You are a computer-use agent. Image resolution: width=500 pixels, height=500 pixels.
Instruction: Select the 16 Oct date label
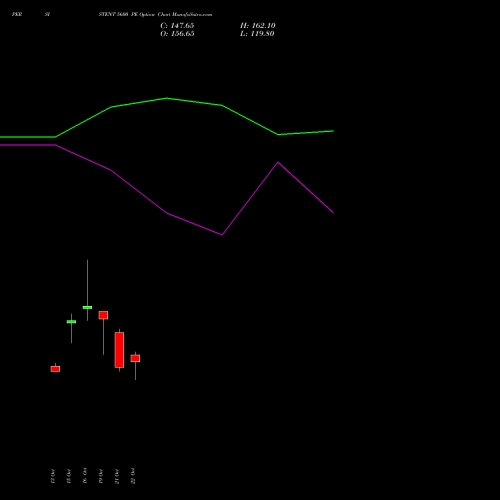85,475
